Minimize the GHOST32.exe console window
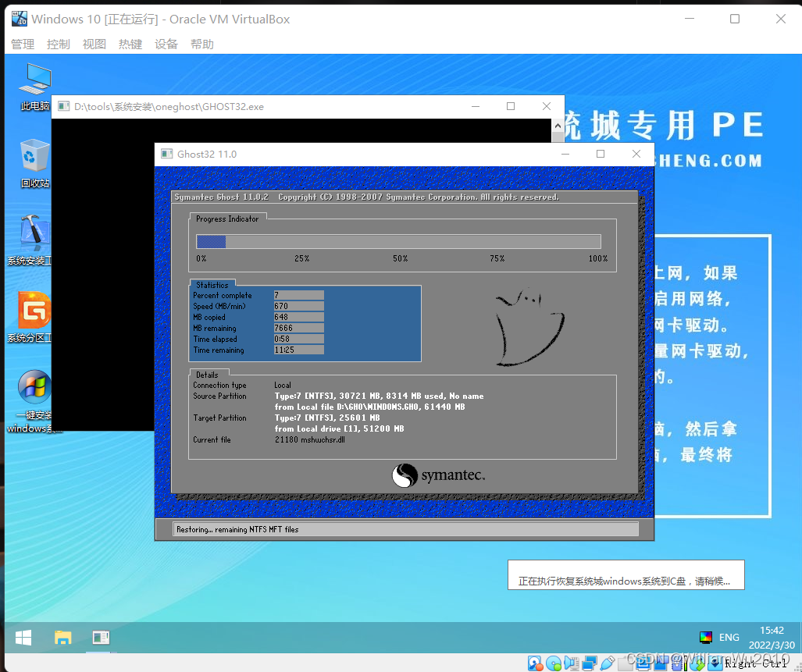 coord(476,106)
